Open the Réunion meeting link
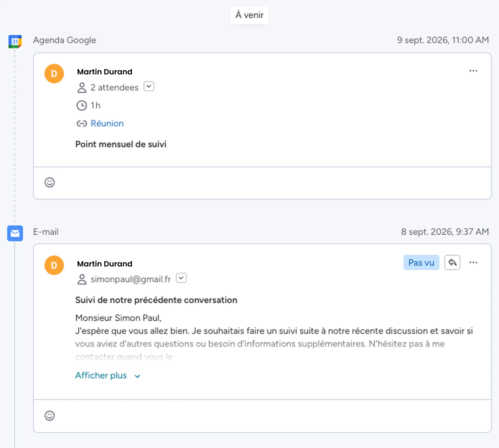 tap(107, 123)
